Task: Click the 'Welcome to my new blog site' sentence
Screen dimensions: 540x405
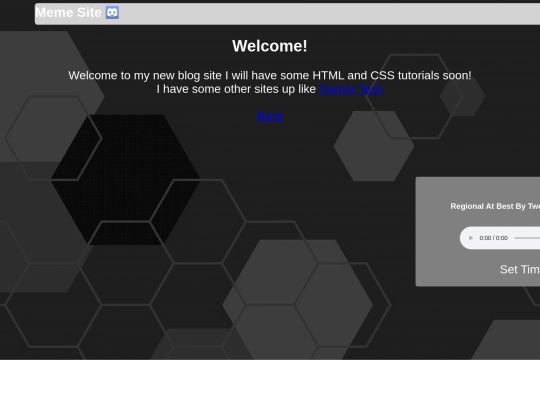Action: click(x=270, y=75)
